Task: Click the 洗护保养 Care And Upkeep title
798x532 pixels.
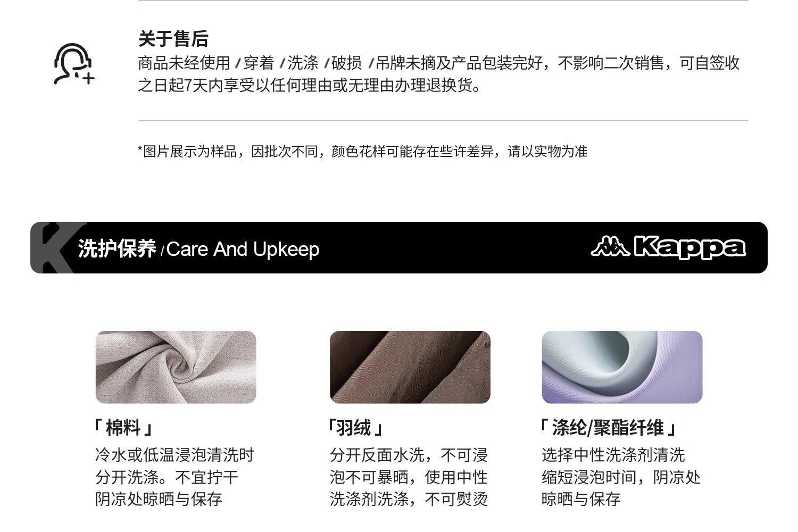Action: (198, 248)
